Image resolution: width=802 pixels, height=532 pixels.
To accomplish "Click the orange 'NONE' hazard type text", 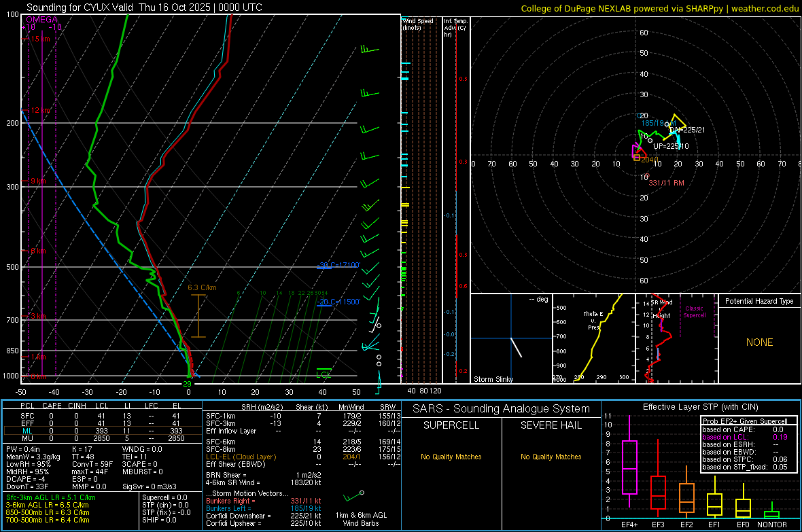I will (x=759, y=342).
